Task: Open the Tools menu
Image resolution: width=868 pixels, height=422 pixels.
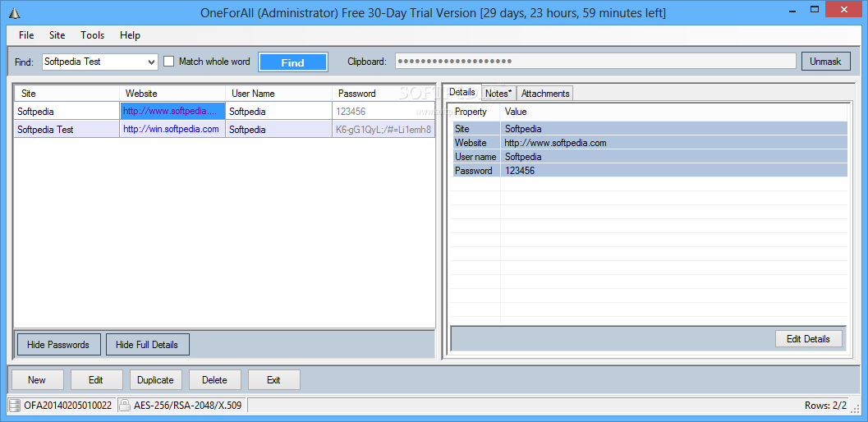Action: point(93,34)
